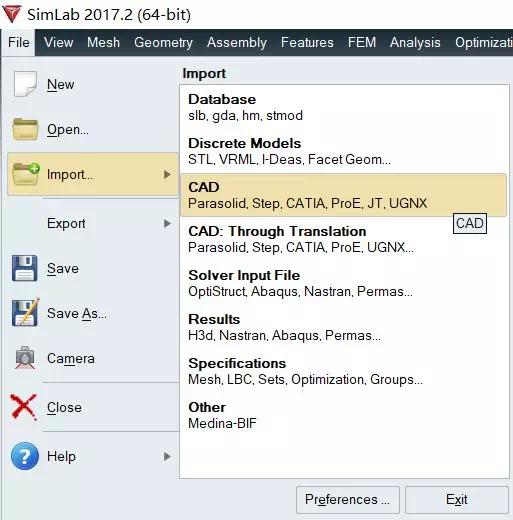Click the blue Help question mark icon
Screen dimensions: 513x520
pos(25,456)
